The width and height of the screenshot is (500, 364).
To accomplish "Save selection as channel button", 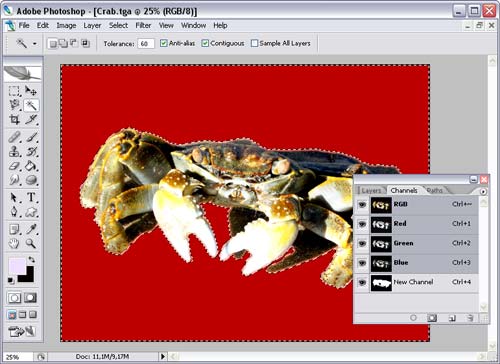I will [x=432, y=318].
